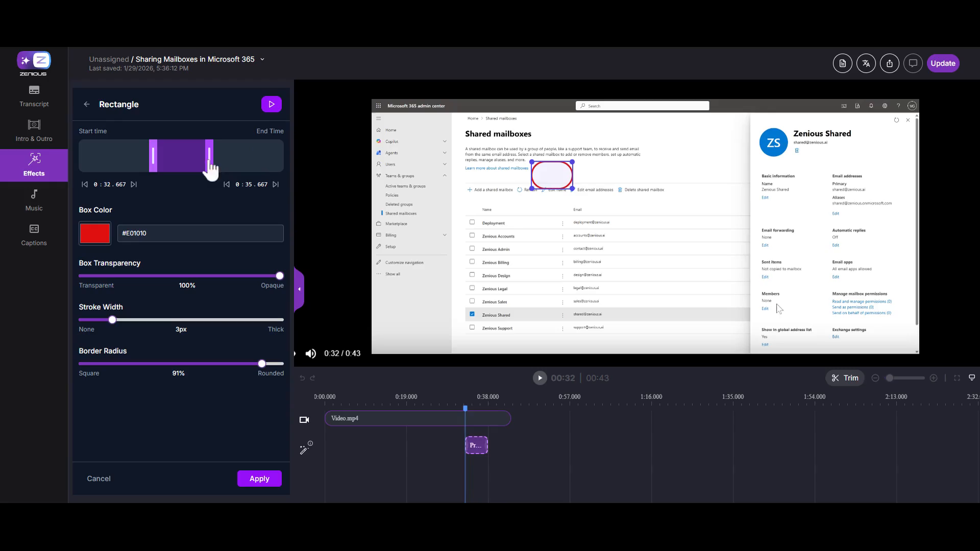Screen dimensions: 980x551
Task: Preview the rectangle effect play button
Action: pyautogui.click(x=271, y=104)
